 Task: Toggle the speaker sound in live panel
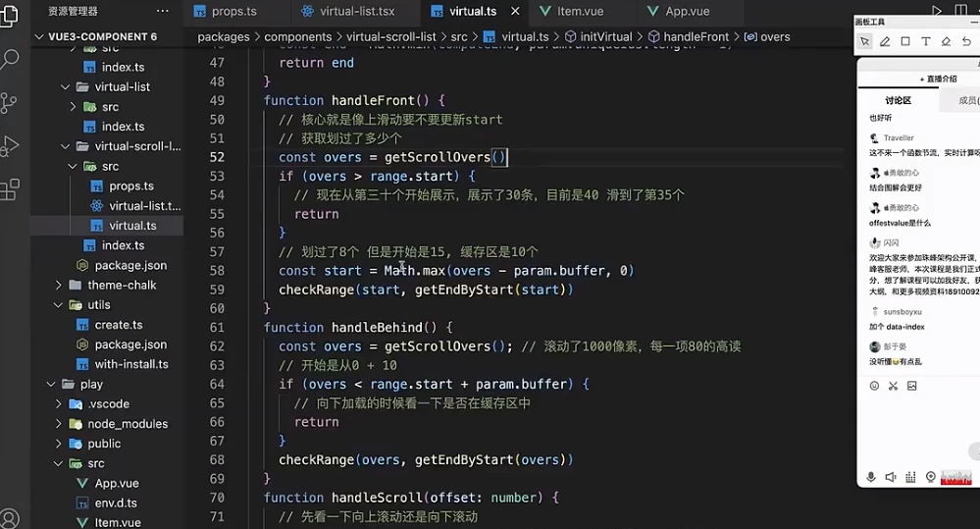pyautogui.click(x=890, y=477)
